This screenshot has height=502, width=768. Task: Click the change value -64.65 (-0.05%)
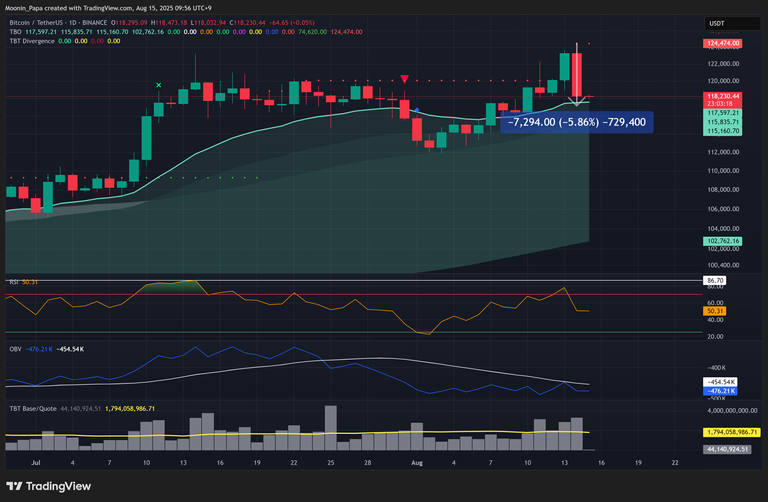point(293,23)
